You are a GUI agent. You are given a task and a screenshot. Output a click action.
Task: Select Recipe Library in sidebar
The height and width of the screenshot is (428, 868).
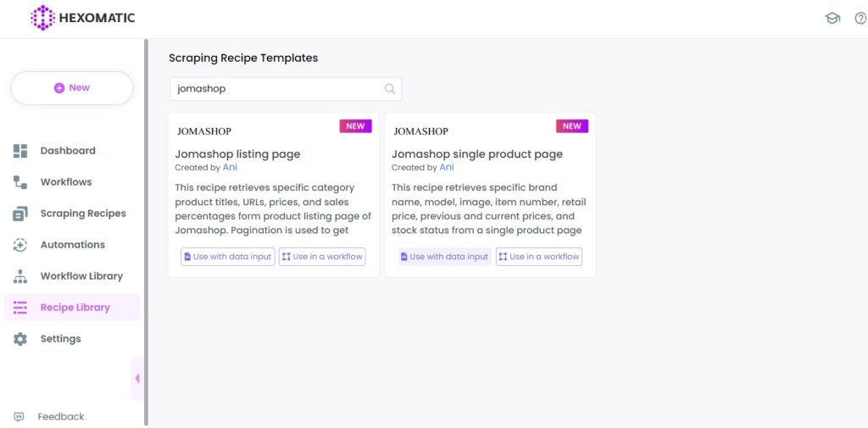point(75,308)
